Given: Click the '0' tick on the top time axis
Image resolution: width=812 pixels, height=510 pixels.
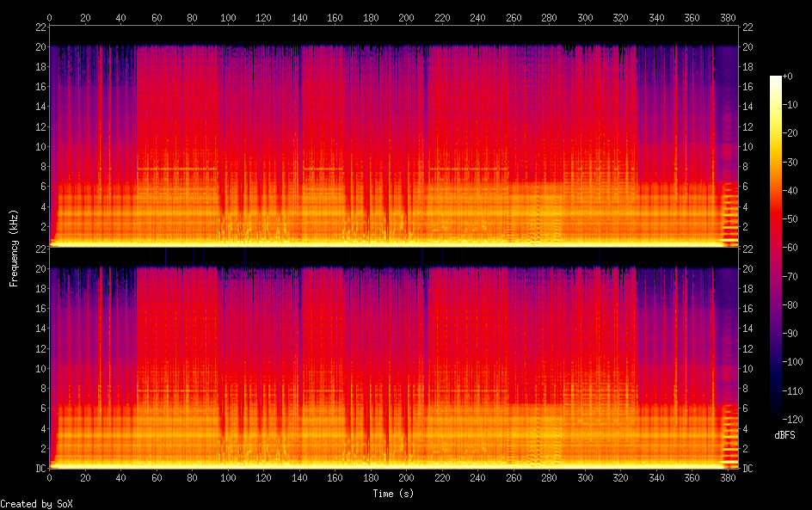Looking at the screenshot, I should (x=50, y=17).
